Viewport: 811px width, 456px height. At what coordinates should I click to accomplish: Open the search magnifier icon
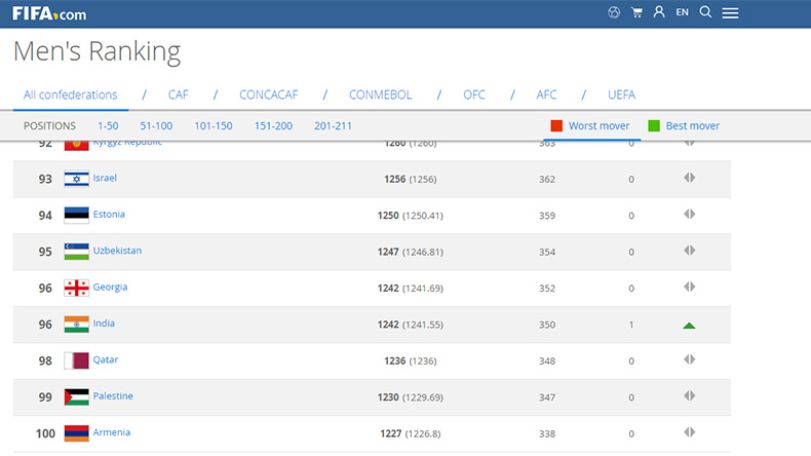[705, 12]
